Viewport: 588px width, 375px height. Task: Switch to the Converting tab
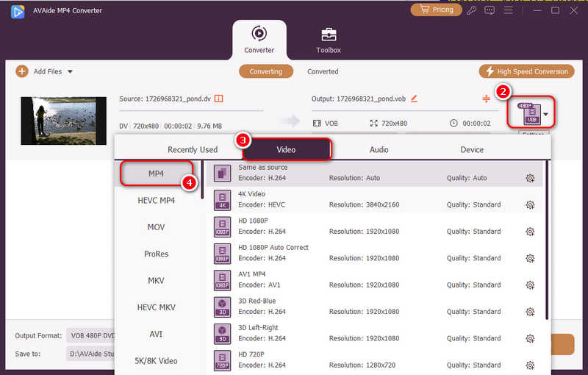[x=266, y=71]
